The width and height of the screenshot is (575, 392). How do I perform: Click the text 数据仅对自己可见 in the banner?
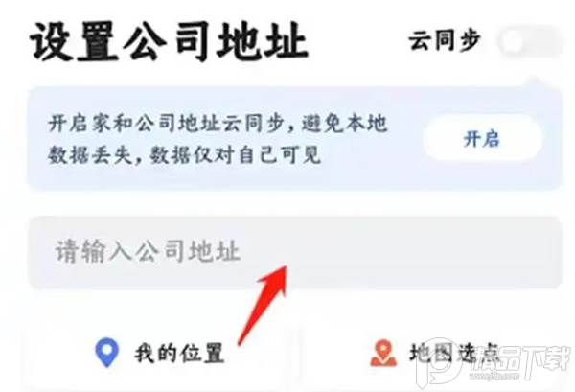coord(236,155)
